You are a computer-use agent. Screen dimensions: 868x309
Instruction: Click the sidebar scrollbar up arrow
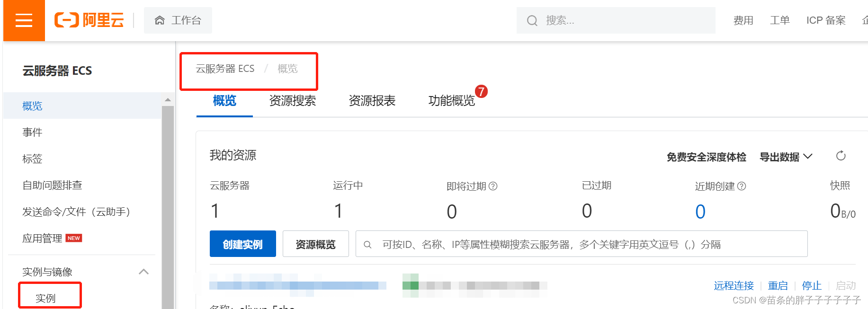(x=168, y=100)
